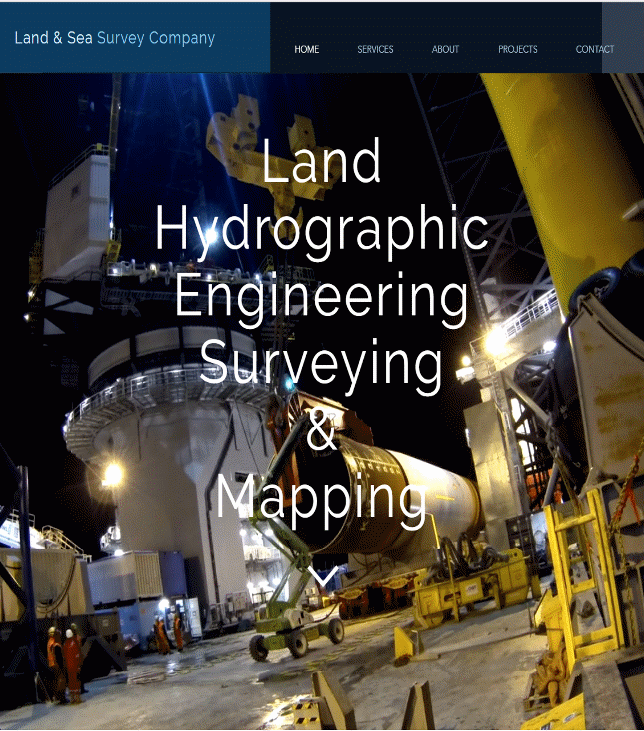Click the hero heading word 'Hydrographic'
The width and height of the screenshot is (644, 731).
(322, 231)
